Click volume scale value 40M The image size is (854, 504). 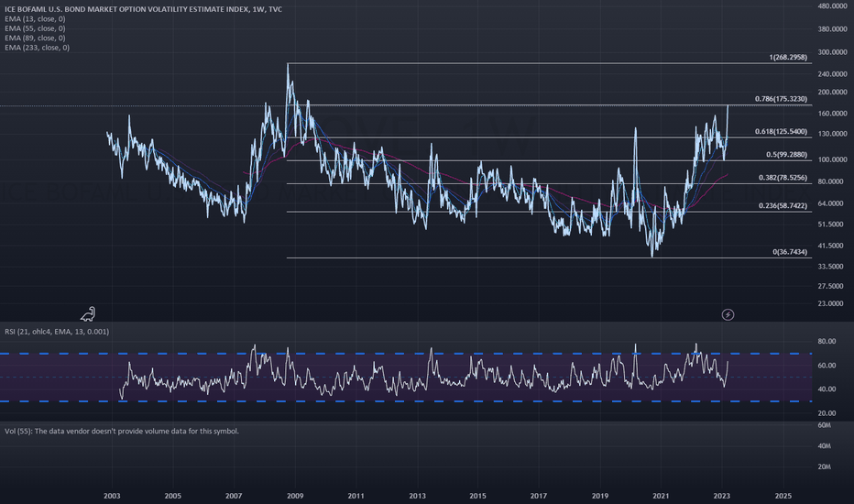[x=825, y=445]
